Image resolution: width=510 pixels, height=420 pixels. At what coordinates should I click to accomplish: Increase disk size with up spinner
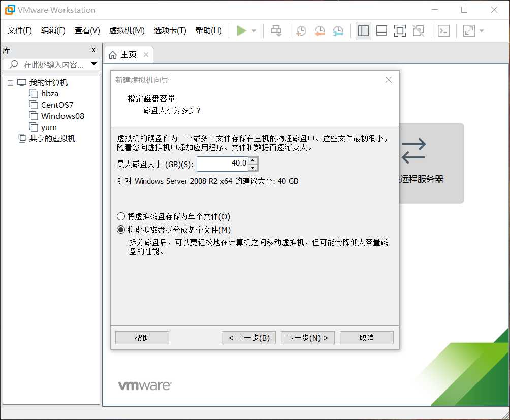253,160
